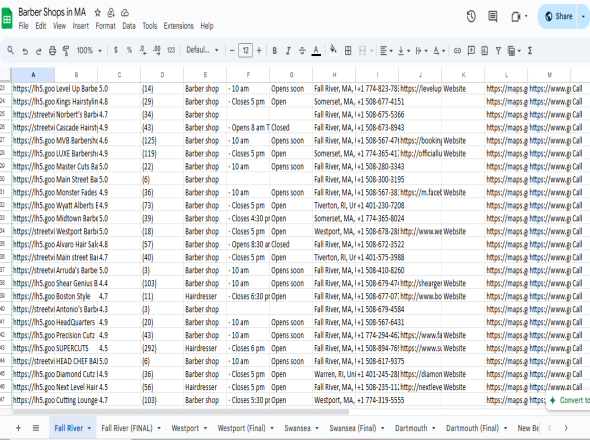Toggle bold formatting
Screen dimensions: 590x440
click(275, 50)
